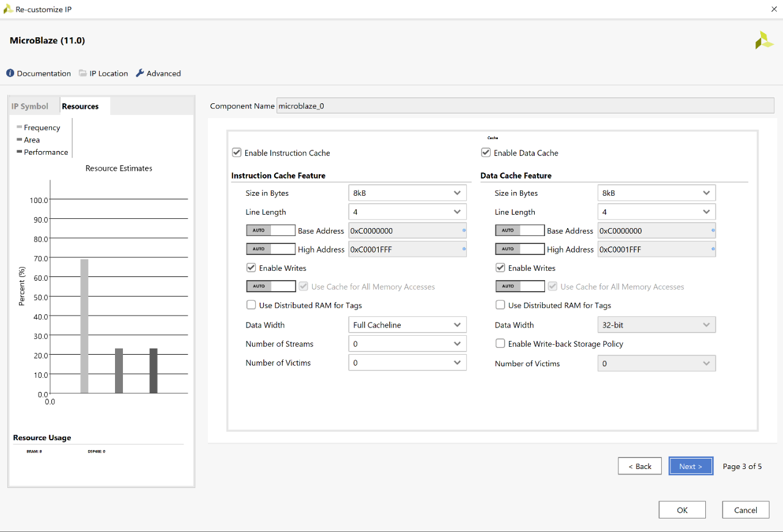Viewport: 783px width, 532px height.
Task: Cancel the Re-customize IP dialog
Action: point(746,510)
